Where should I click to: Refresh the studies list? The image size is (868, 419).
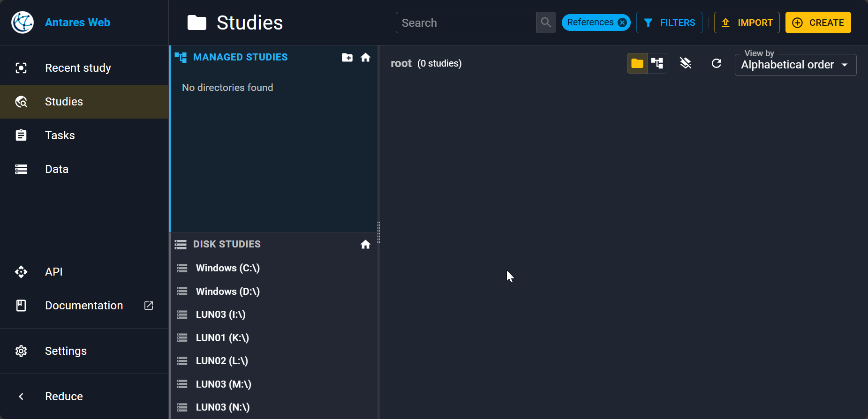716,63
